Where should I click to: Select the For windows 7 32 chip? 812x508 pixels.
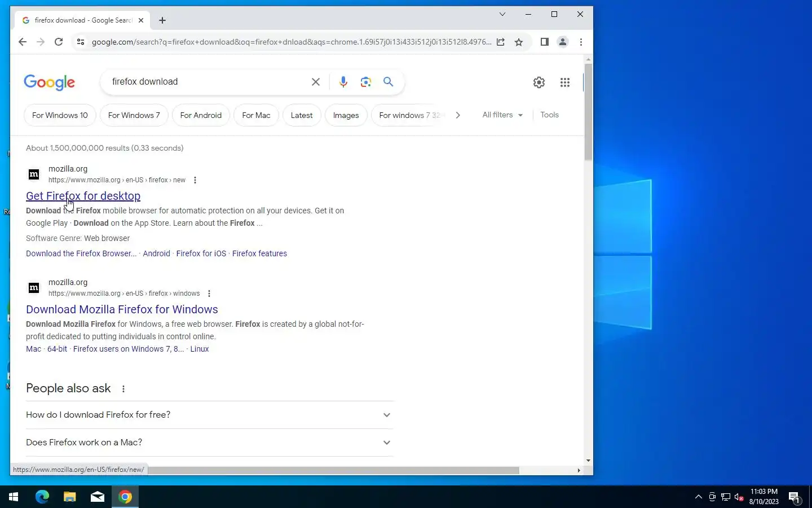[x=409, y=115]
